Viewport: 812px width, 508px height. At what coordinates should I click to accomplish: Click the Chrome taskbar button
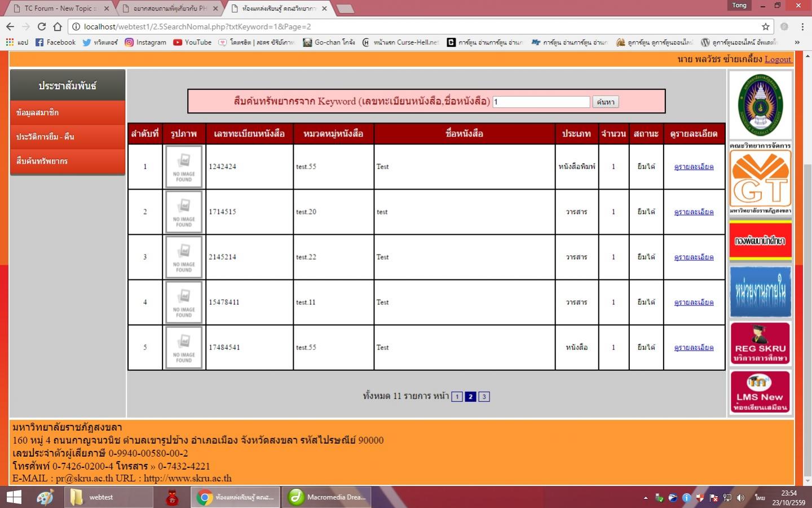[236, 497]
